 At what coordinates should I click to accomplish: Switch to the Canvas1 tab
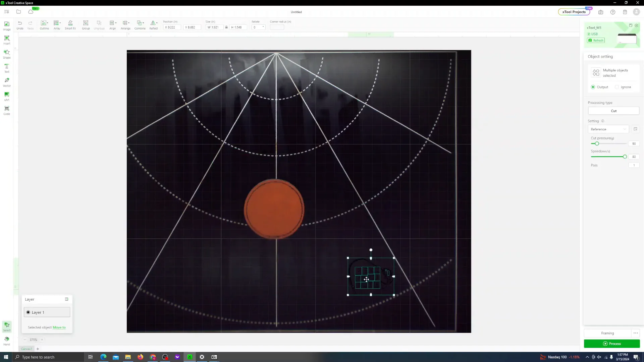[26, 349]
